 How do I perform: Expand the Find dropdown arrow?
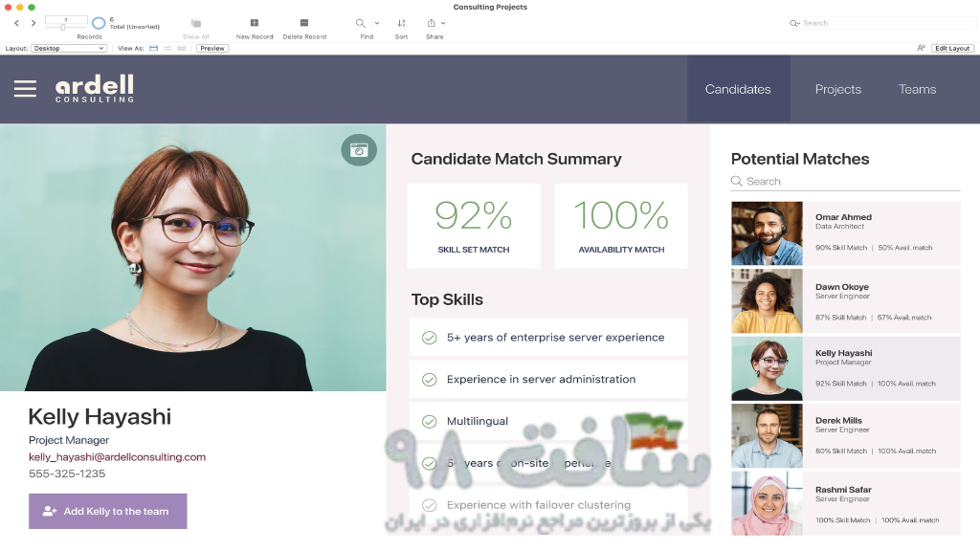click(x=377, y=23)
